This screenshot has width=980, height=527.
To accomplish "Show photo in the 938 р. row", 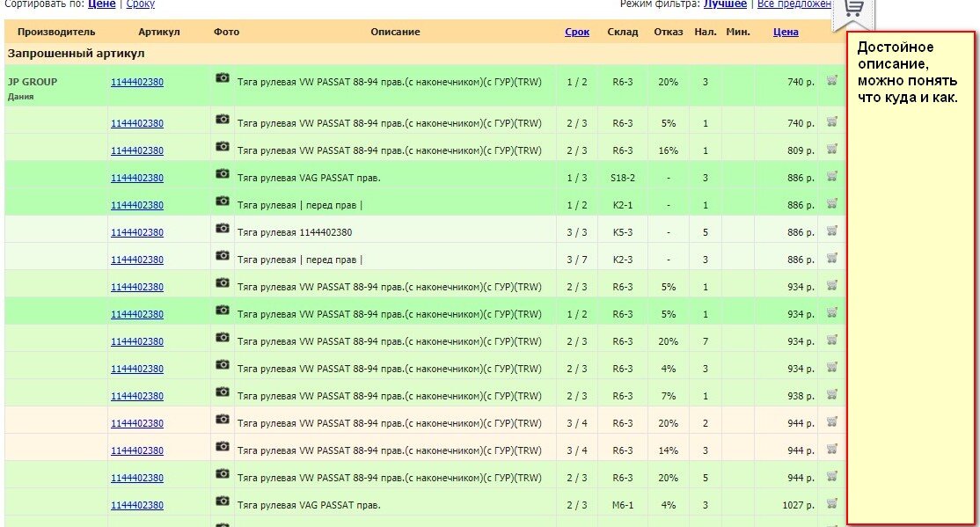I will coord(223,392).
